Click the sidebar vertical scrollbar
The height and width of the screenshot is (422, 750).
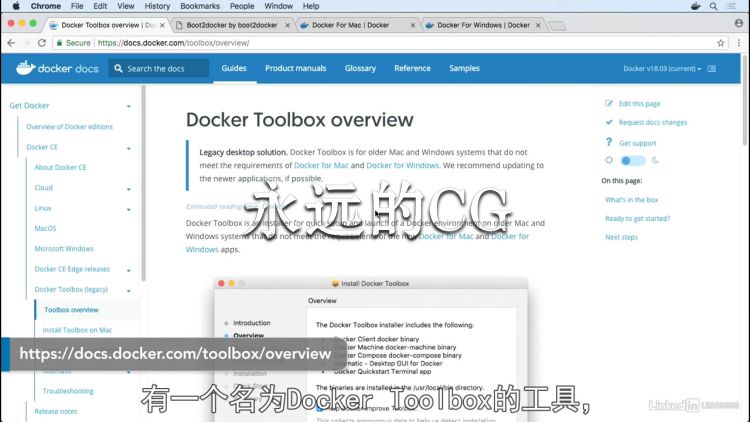tap(143, 183)
